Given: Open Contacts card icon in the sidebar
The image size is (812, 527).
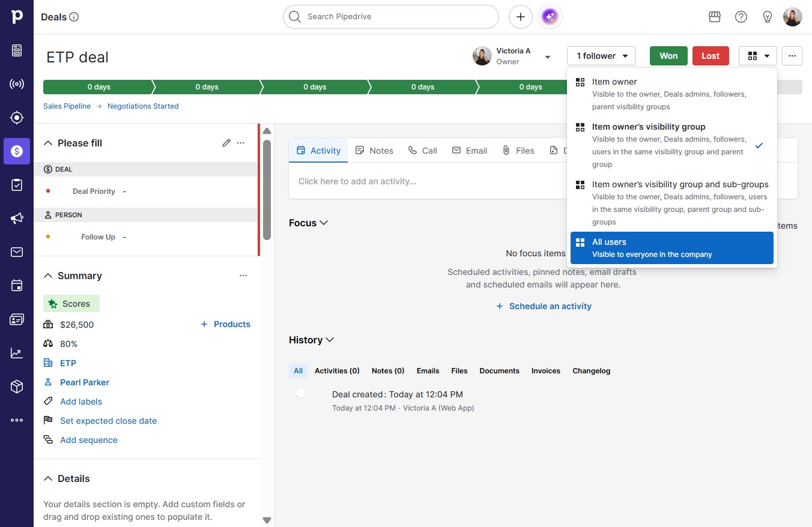Looking at the screenshot, I should click(x=17, y=319).
